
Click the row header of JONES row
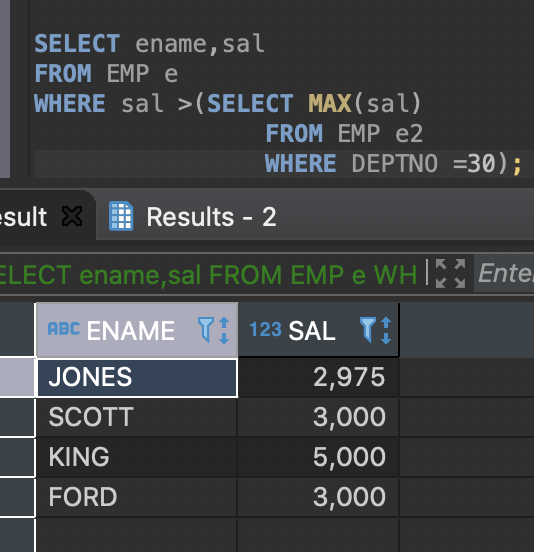coord(17,377)
